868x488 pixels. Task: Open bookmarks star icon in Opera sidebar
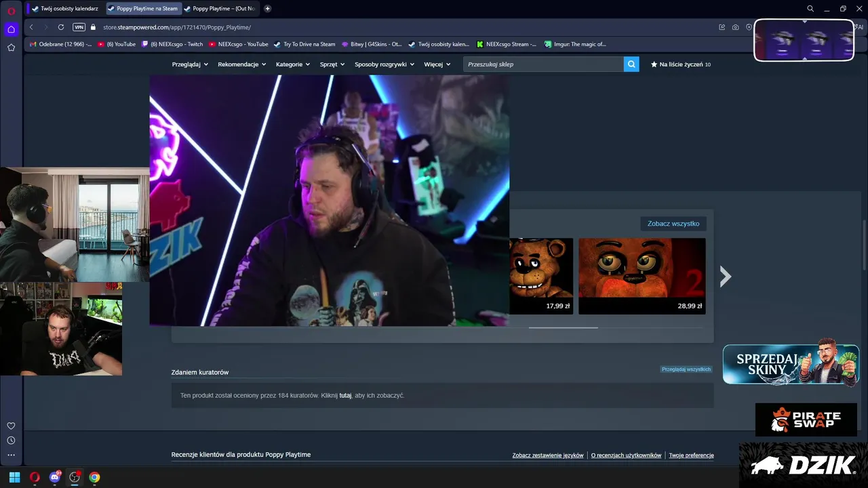(x=11, y=47)
